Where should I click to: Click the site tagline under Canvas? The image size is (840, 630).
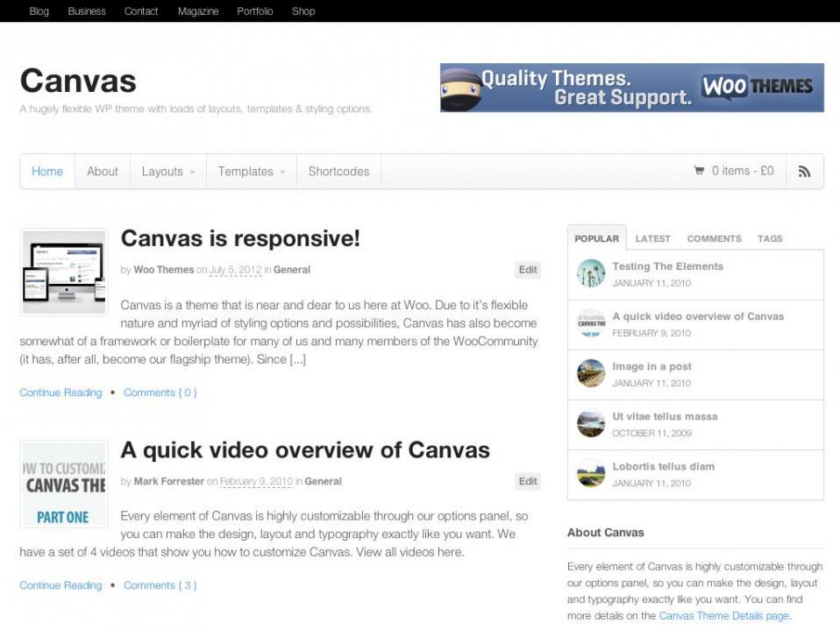click(196, 109)
